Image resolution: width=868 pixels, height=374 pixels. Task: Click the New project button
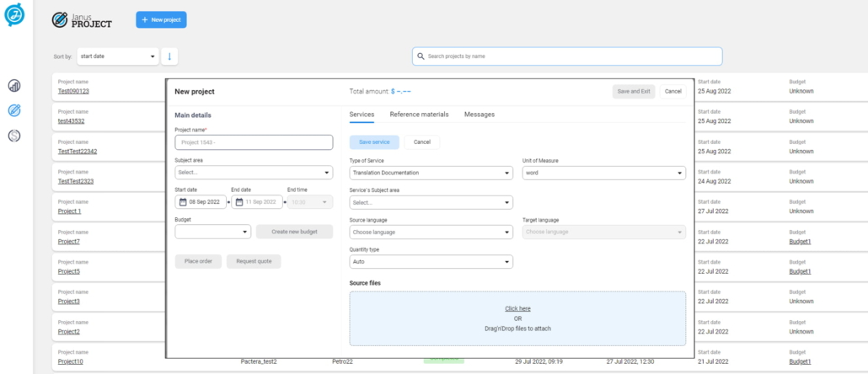(x=161, y=19)
